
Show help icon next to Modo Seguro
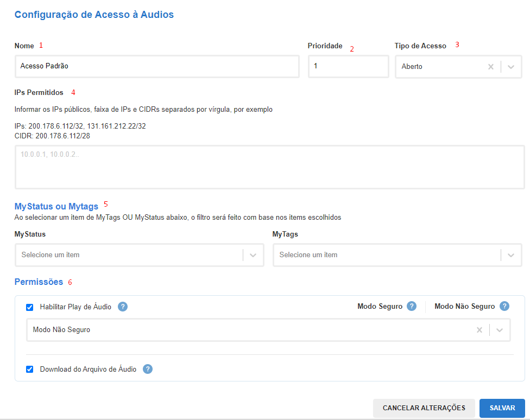(412, 306)
